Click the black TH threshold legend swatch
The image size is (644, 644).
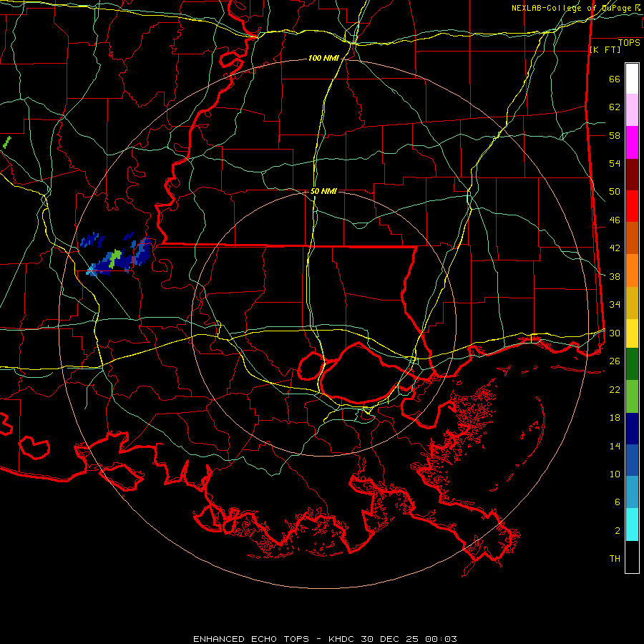632,557
